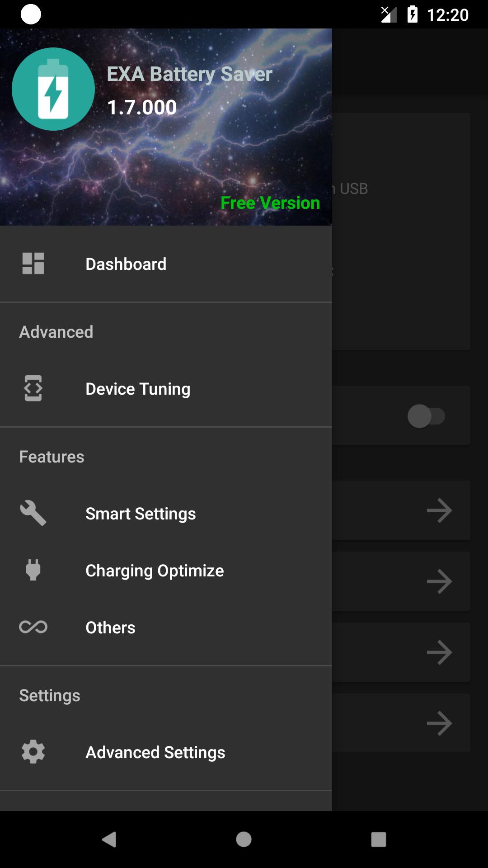The height and width of the screenshot is (868, 488).
Task: Go to Charging Optimize
Action: click(x=166, y=571)
